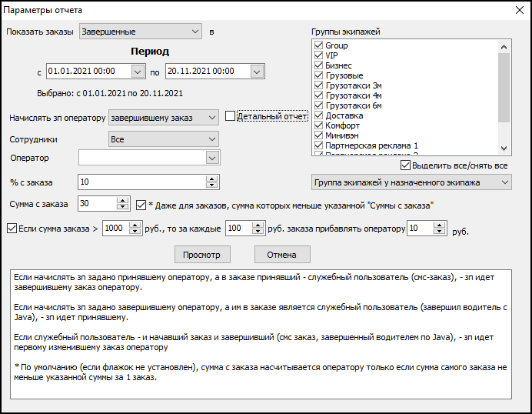Click the 'Просмотр' button

click(x=201, y=255)
